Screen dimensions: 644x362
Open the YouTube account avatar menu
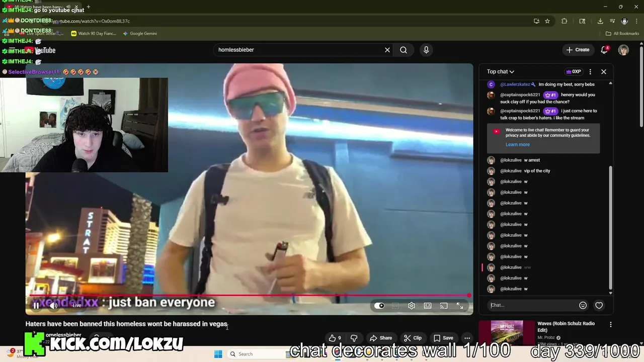623,50
